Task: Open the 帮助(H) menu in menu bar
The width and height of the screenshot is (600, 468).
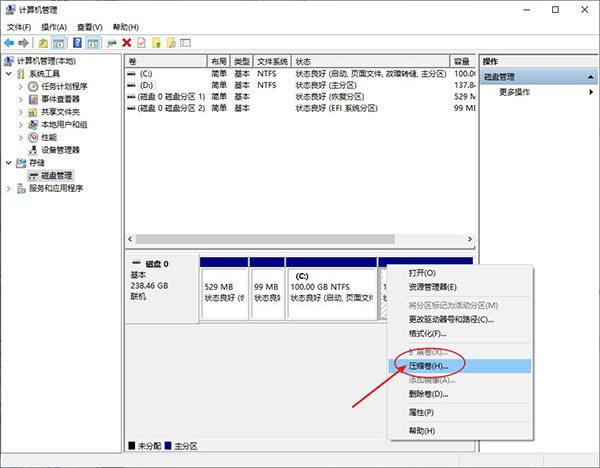Action: tap(126, 27)
